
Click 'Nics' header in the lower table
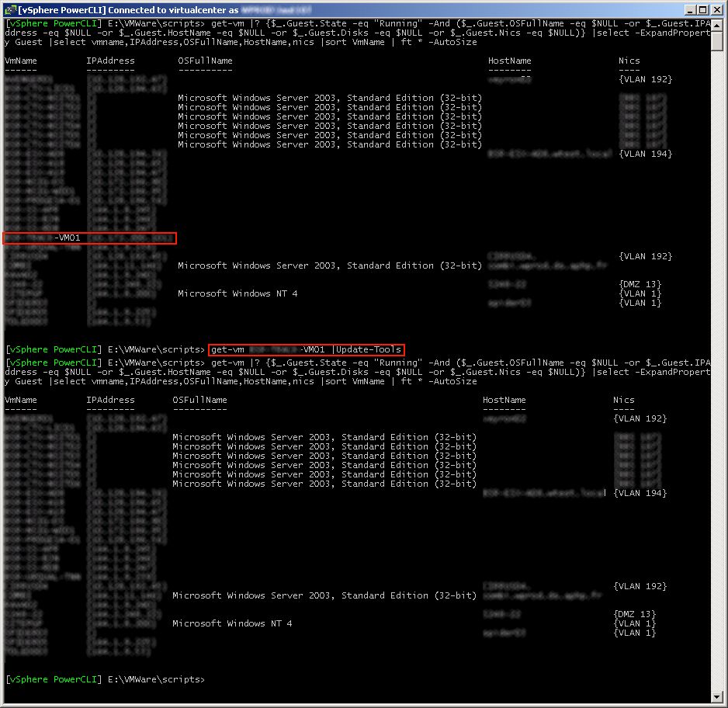623,400
